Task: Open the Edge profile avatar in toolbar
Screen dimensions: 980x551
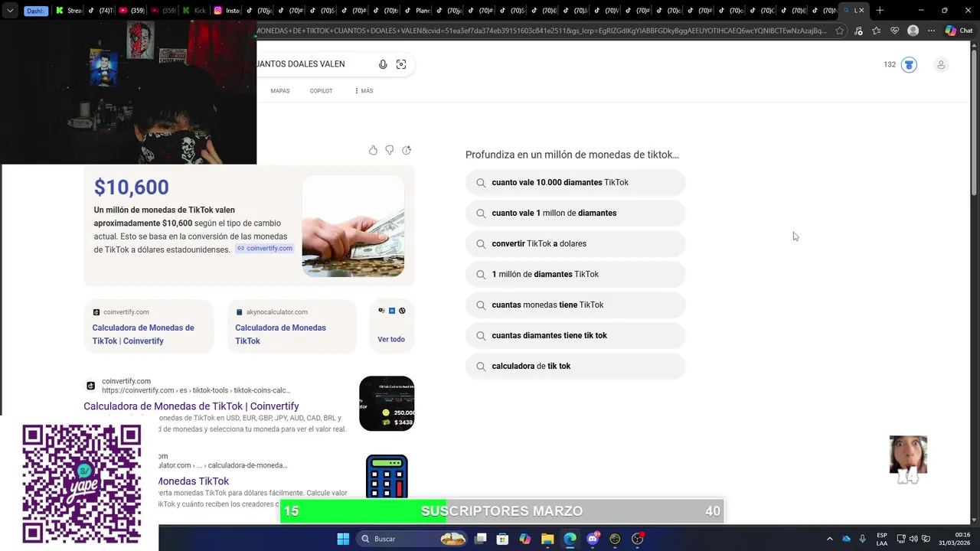Action: tap(913, 31)
